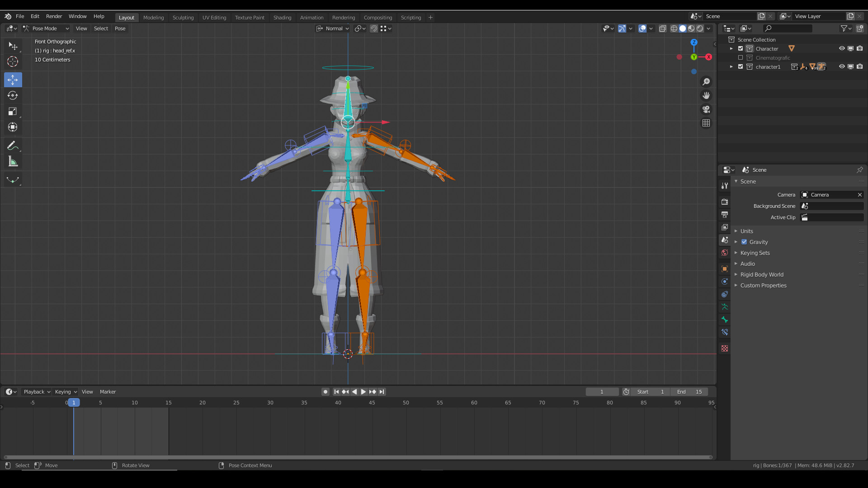Click the current frame number field
The width and height of the screenshot is (868, 488).
[602, 392]
